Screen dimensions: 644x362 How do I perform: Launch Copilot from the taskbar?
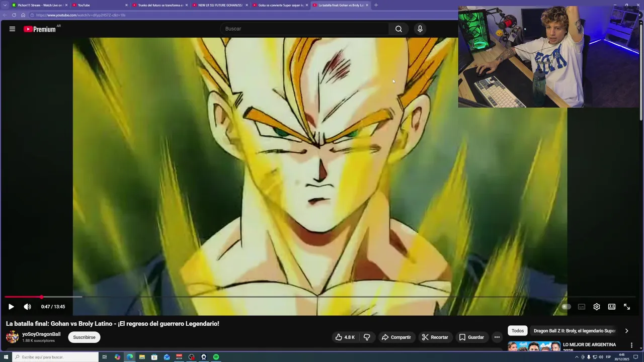pos(117,357)
